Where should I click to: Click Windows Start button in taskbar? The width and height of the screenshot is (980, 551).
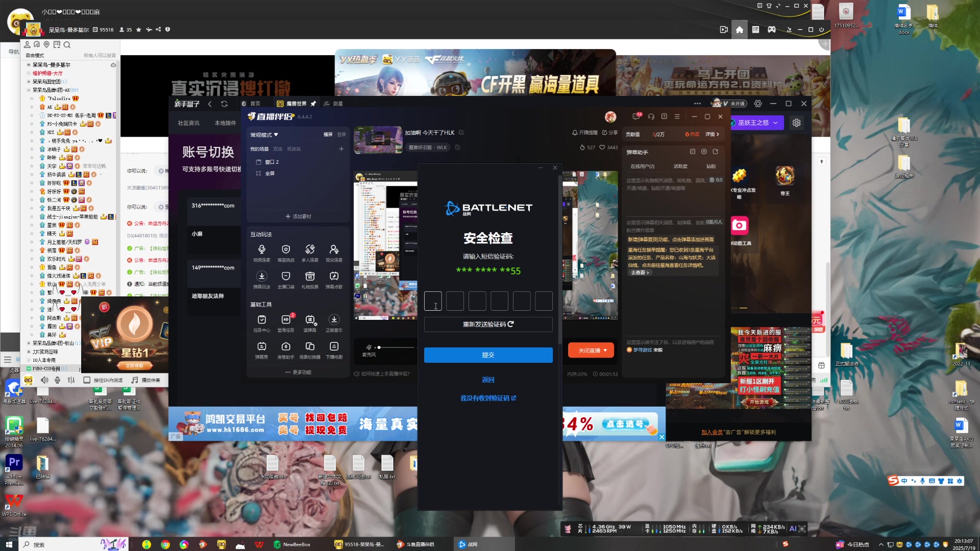[x=9, y=544]
